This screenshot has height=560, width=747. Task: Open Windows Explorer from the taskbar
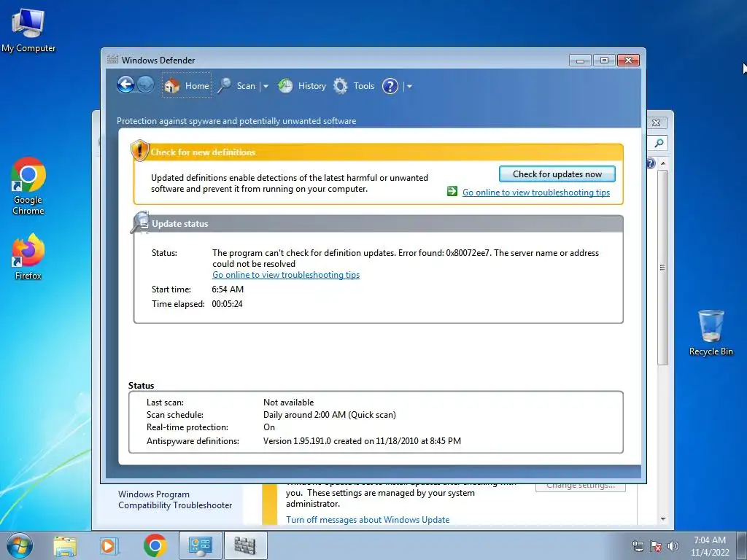(x=65, y=545)
